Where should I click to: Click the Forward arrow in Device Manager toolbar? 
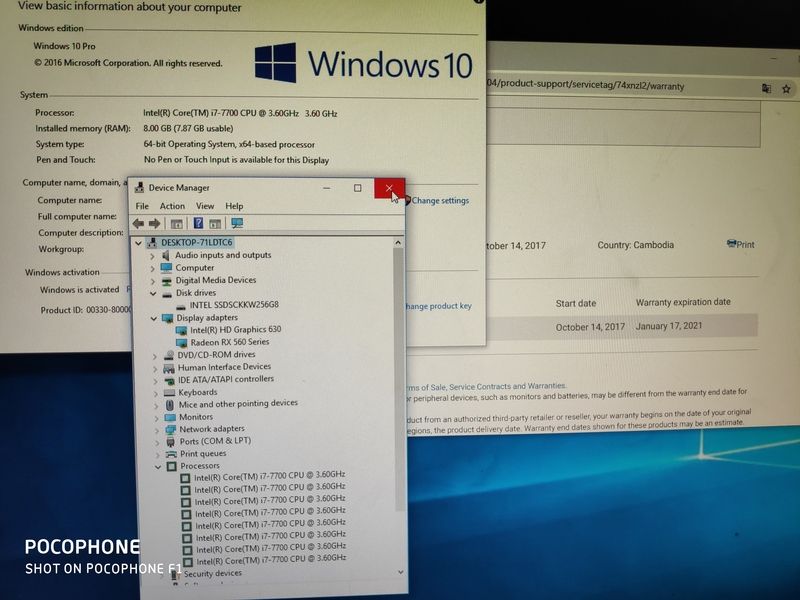[154, 223]
